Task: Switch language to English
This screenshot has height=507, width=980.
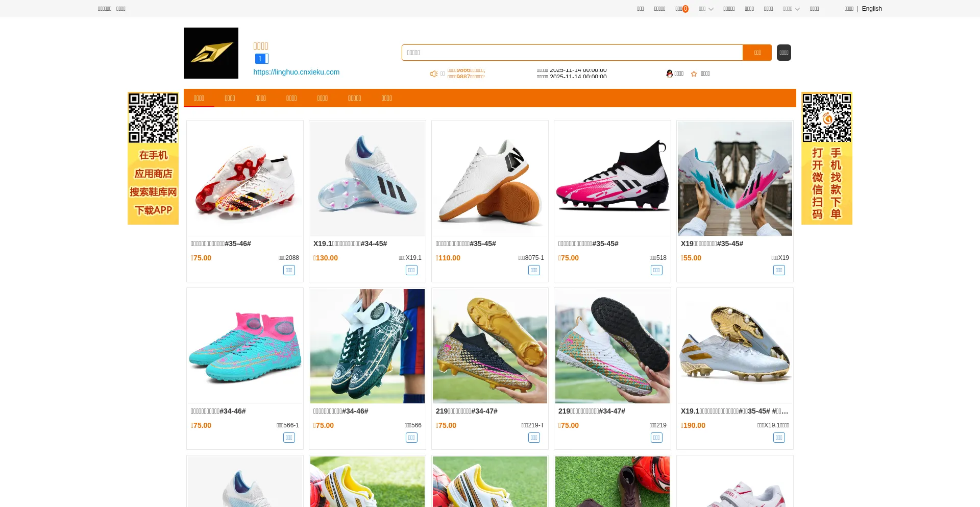Action: point(871,9)
